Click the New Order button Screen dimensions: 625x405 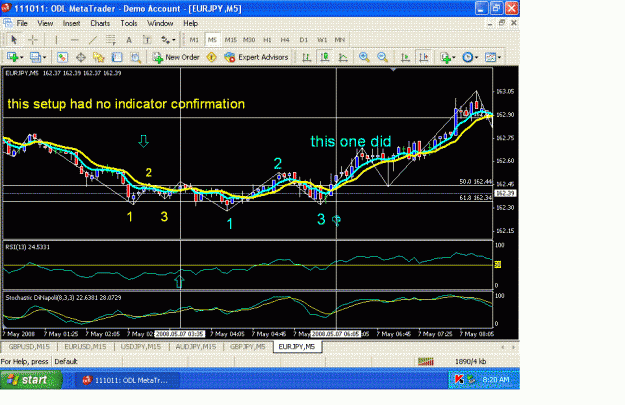coord(176,57)
